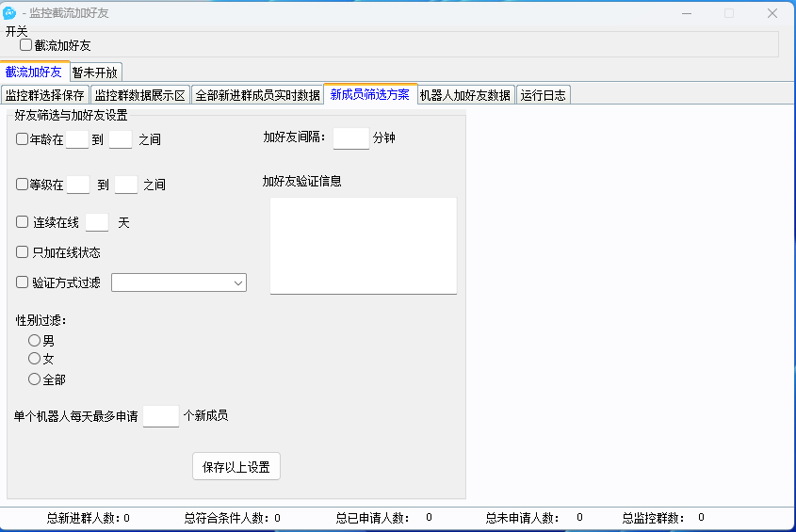Select the 女 gender radio button
This screenshot has width=796, height=532.
pyautogui.click(x=35, y=359)
